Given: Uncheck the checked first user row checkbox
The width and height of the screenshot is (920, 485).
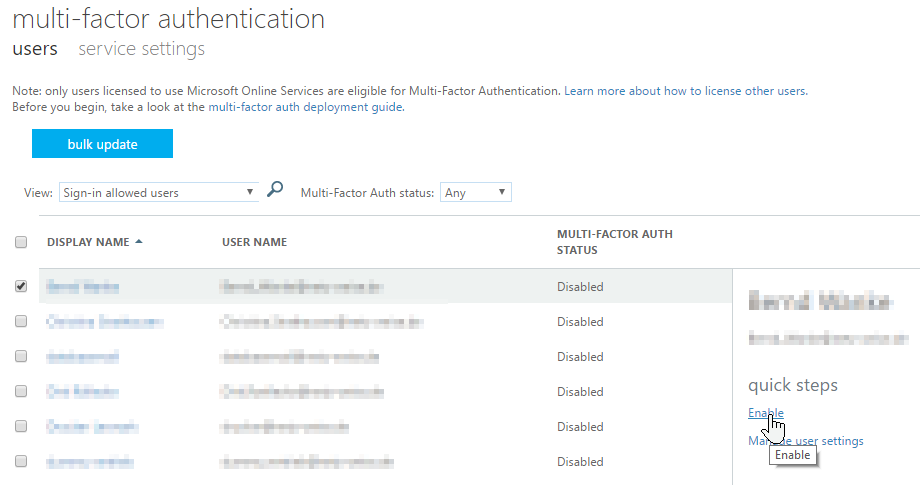Looking at the screenshot, I should 21,286.
